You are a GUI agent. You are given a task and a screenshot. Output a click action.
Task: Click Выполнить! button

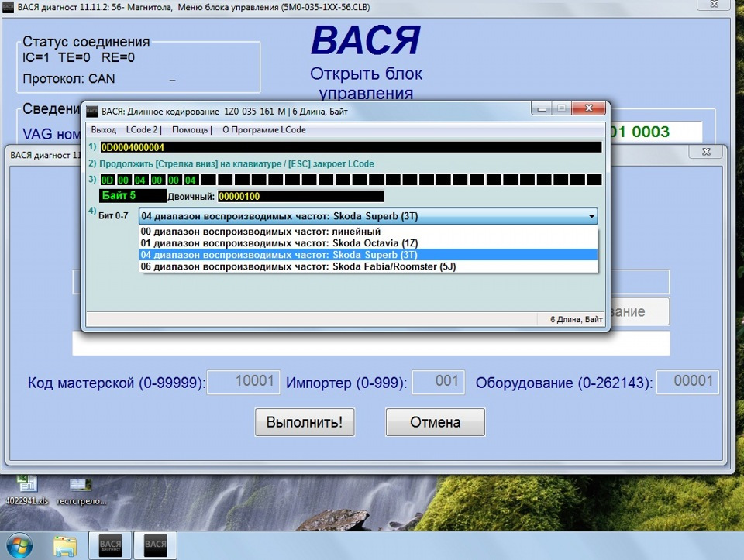pyautogui.click(x=305, y=422)
